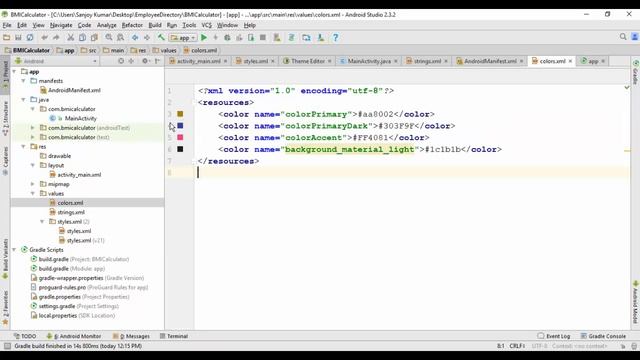
Task: Click the Help question mark icon
Action: click(335, 38)
